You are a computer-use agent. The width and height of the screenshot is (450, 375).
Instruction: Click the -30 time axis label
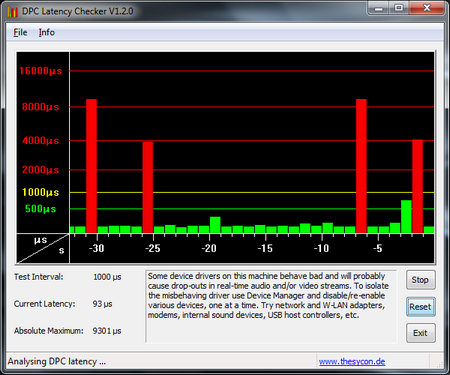[96, 248]
